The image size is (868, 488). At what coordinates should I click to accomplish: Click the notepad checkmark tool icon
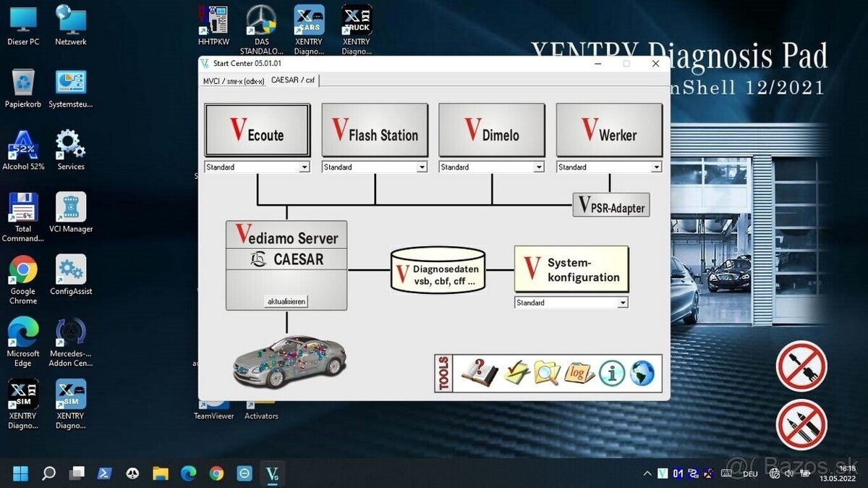click(515, 371)
